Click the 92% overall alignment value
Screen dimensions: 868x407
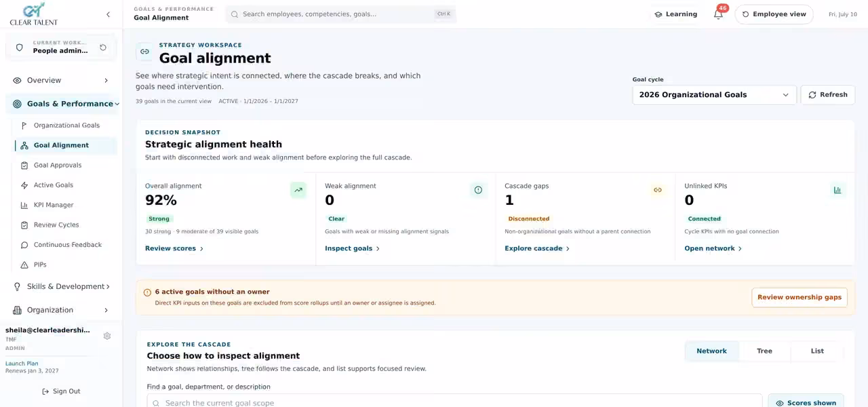click(161, 201)
